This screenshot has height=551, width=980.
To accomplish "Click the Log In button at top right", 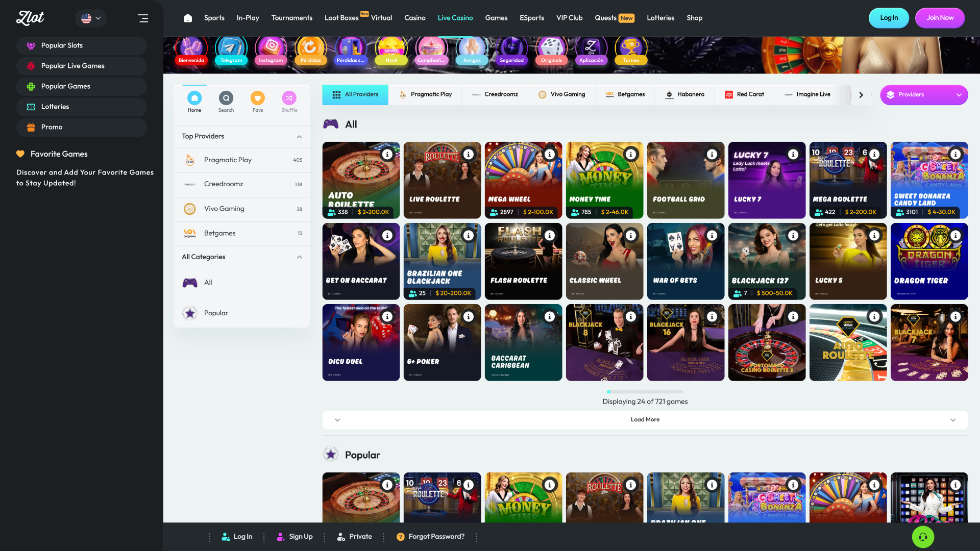I will click(x=889, y=18).
